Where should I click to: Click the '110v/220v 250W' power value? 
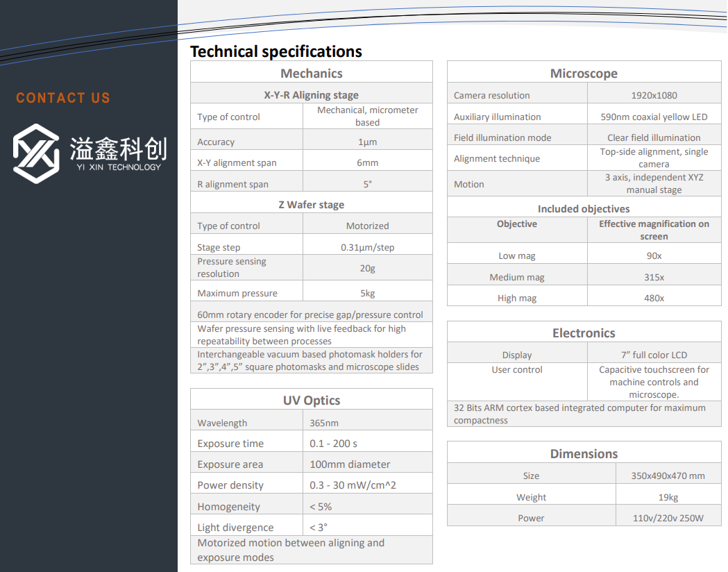[x=668, y=518]
